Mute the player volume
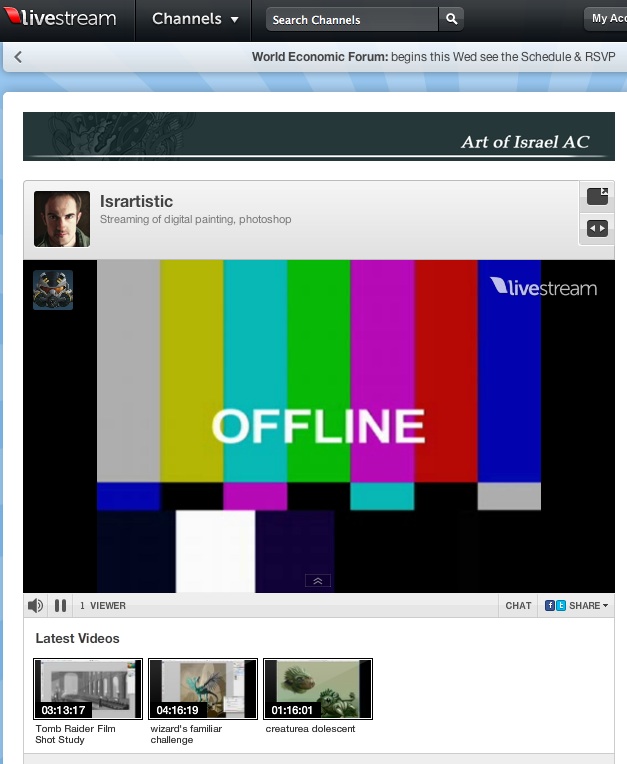 35,605
